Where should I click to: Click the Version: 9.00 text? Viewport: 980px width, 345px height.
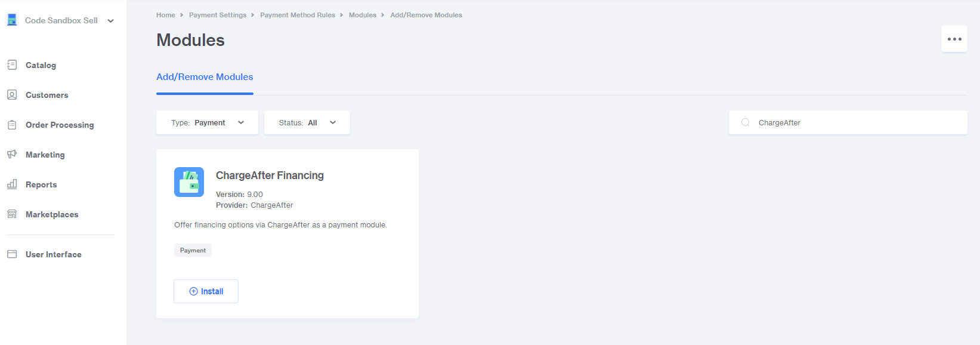point(239,195)
